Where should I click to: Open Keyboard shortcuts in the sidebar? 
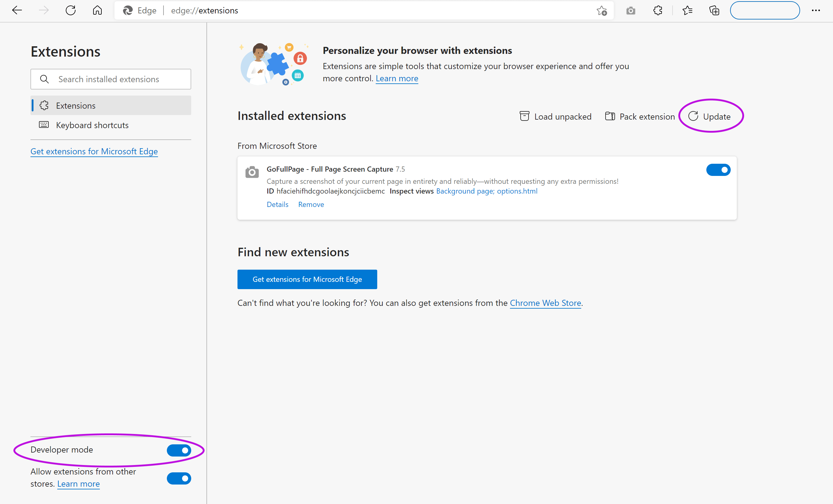[x=92, y=125]
